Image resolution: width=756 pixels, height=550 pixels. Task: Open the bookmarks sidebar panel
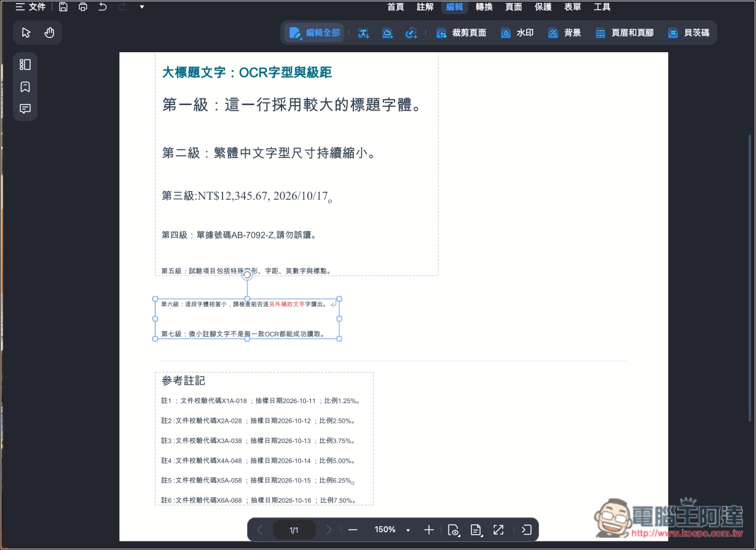pos(25,87)
